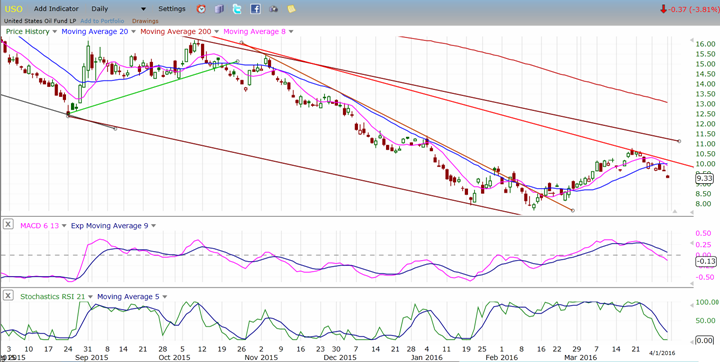Click the 9.33 current price label

click(705, 178)
